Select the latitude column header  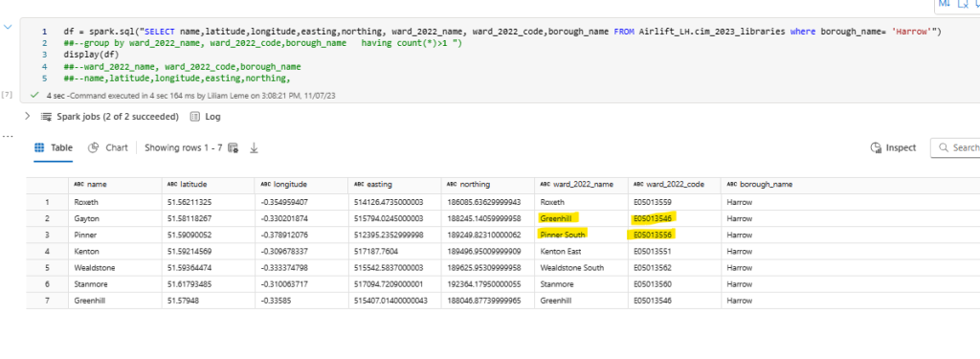point(208,185)
